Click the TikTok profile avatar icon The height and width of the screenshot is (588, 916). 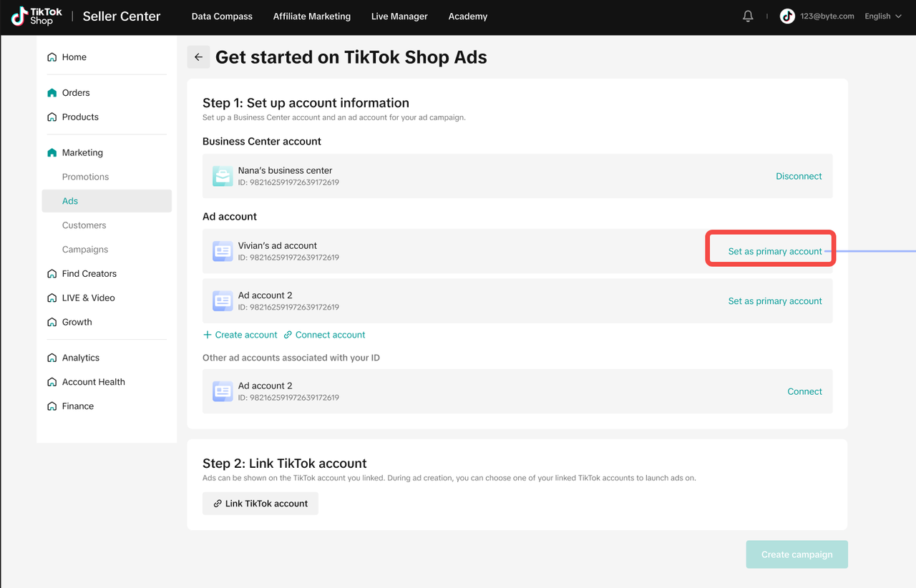click(x=787, y=16)
